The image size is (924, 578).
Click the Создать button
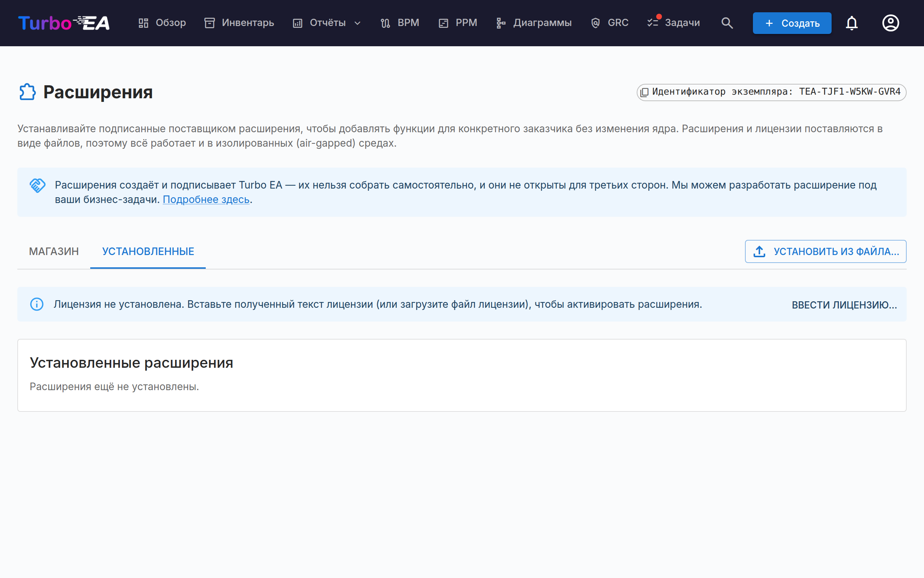pyautogui.click(x=792, y=23)
